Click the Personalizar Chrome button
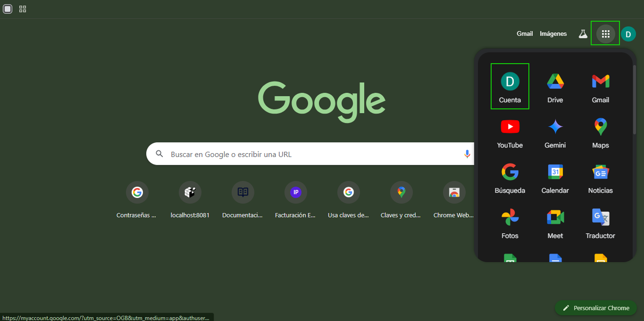The height and width of the screenshot is (321, 644). [x=595, y=308]
